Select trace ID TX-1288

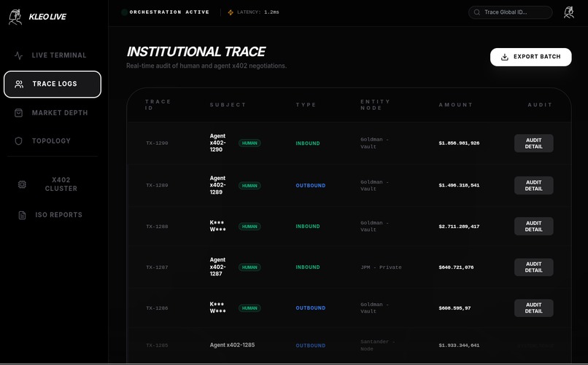tap(157, 227)
